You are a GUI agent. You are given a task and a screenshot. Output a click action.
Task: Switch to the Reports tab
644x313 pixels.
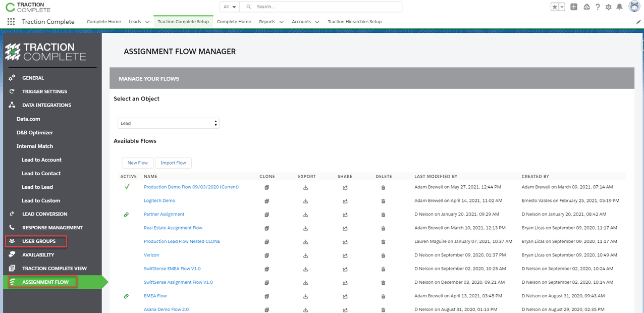267,22
